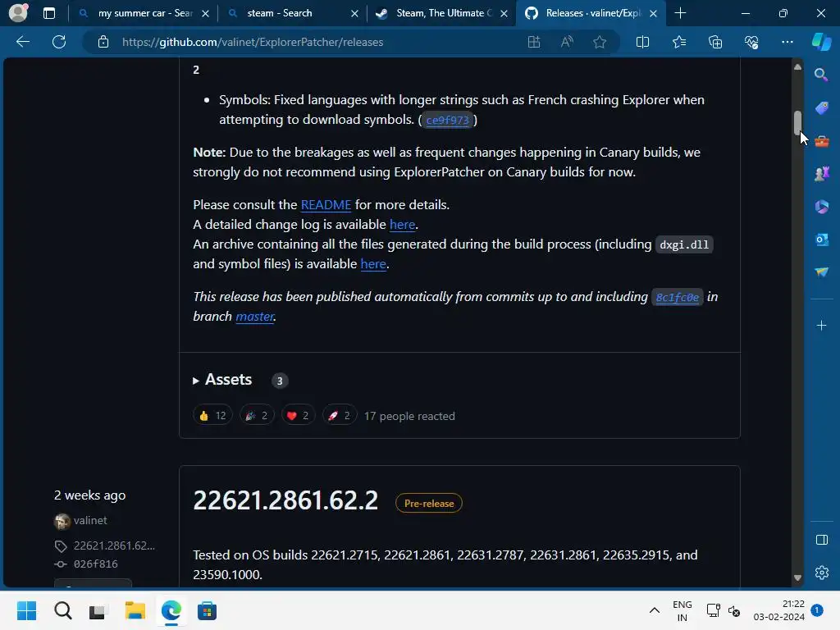The height and width of the screenshot is (630, 840).
Task: Open sidebar Microsoft 365 icon
Action: (x=821, y=207)
